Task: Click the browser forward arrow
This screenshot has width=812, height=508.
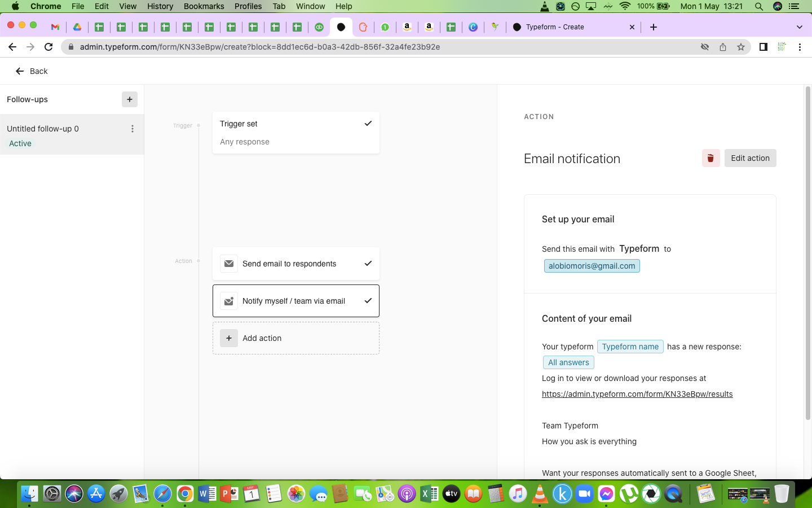Action: pyautogui.click(x=30, y=47)
